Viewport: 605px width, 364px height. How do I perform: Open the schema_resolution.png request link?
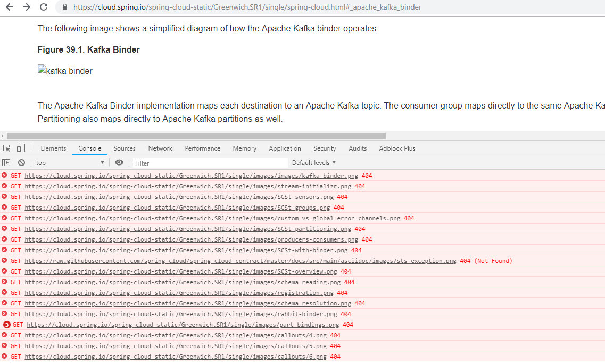point(188,303)
